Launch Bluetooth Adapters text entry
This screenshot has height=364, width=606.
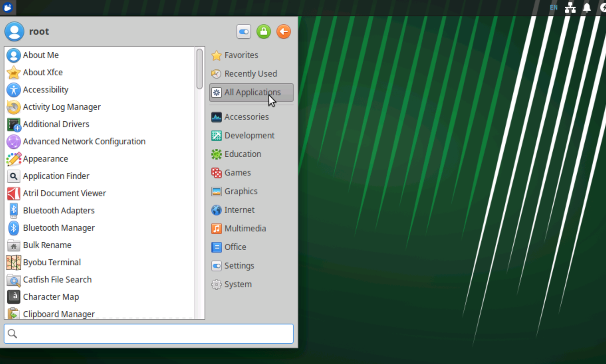[59, 211]
